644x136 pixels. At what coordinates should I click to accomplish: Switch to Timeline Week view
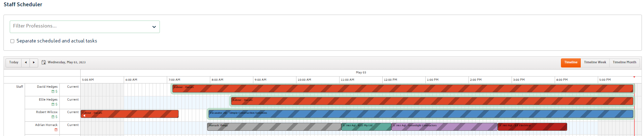pos(595,63)
